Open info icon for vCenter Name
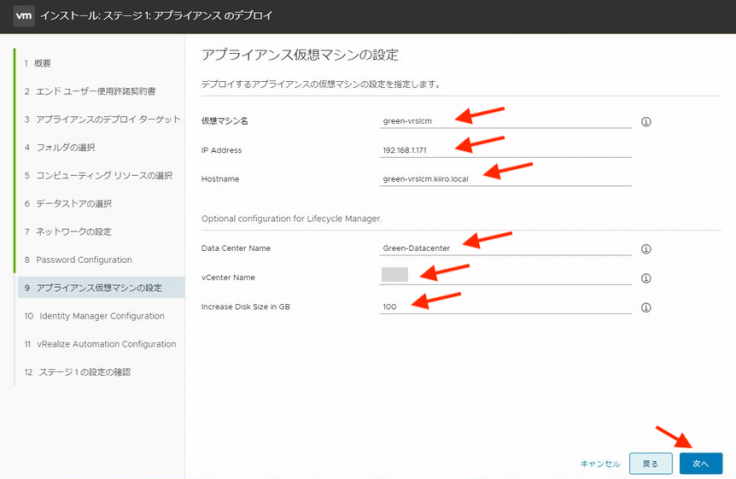736x479 pixels. pyautogui.click(x=646, y=278)
